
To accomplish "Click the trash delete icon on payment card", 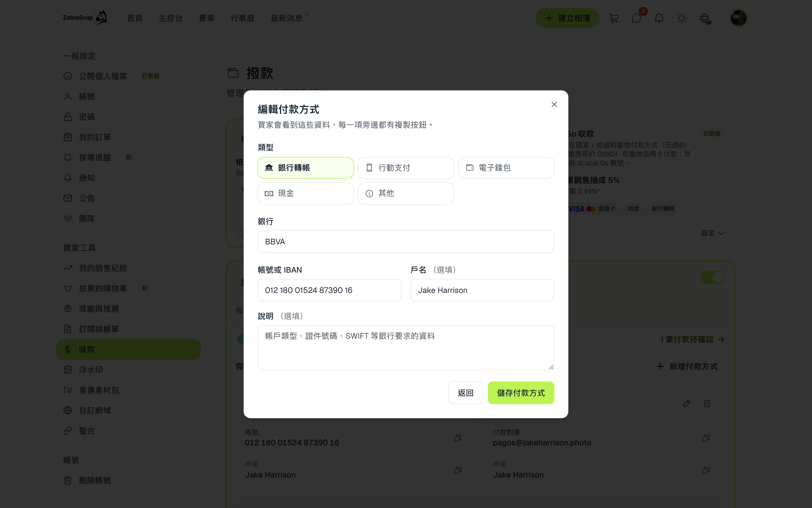I will click(707, 403).
